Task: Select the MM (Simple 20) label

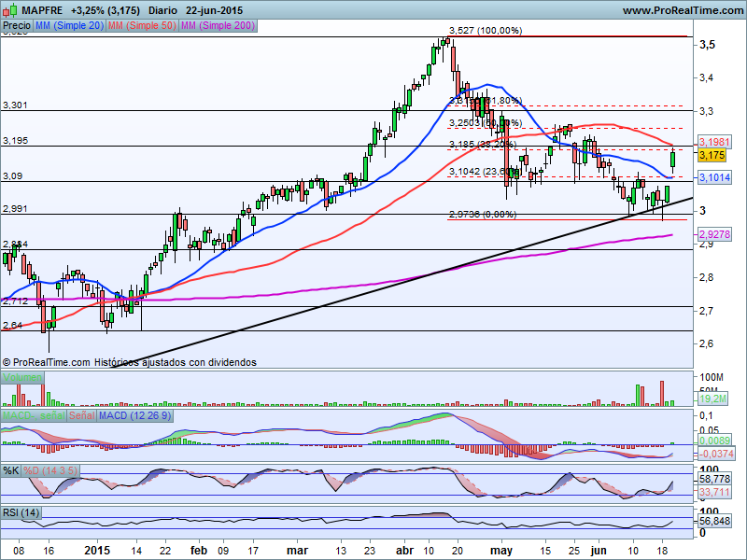Action: point(69,26)
